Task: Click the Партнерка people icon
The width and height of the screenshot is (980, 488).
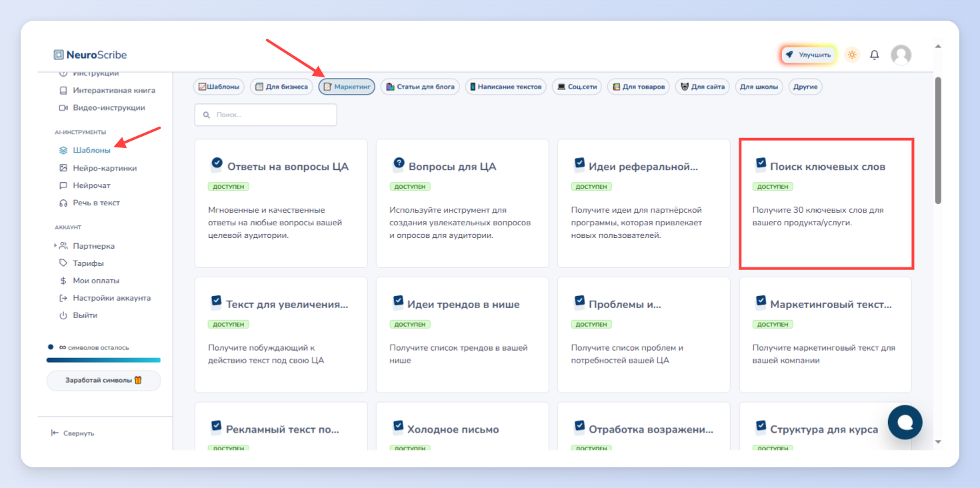Action: [63, 246]
